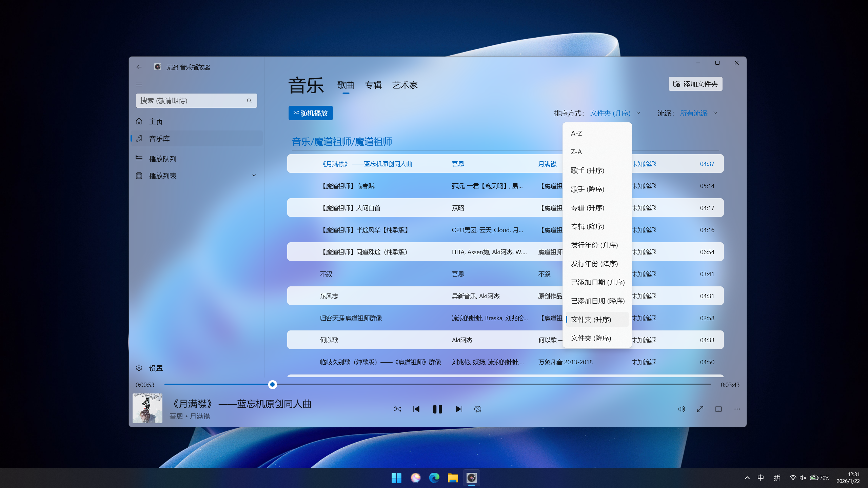Viewport: 868px width, 488px height.
Task: Switch to 歌曲 songs tab
Action: pos(346,85)
